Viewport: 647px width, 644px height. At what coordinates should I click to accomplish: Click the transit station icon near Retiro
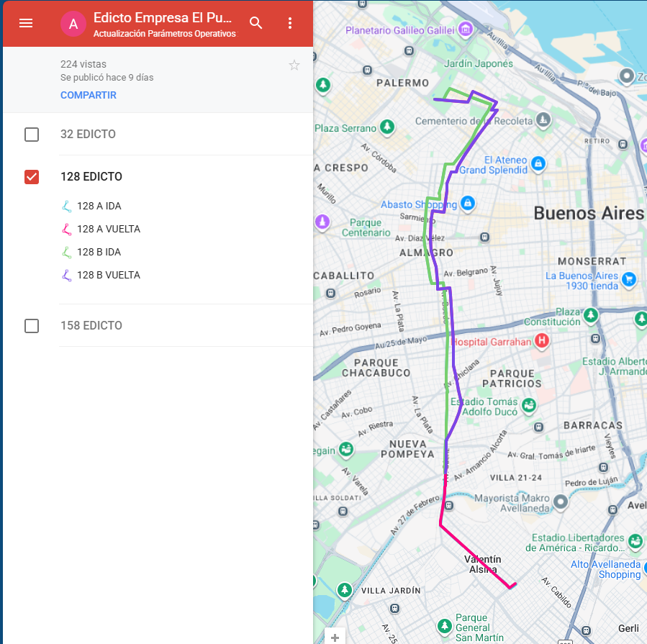tap(623, 145)
